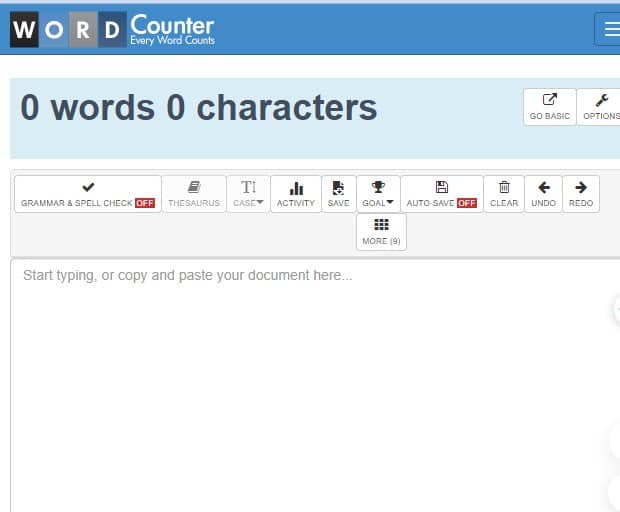This screenshot has height=512, width=620.
Task: Open the Activity bar chart icon
Action: (x=296, y=194)
